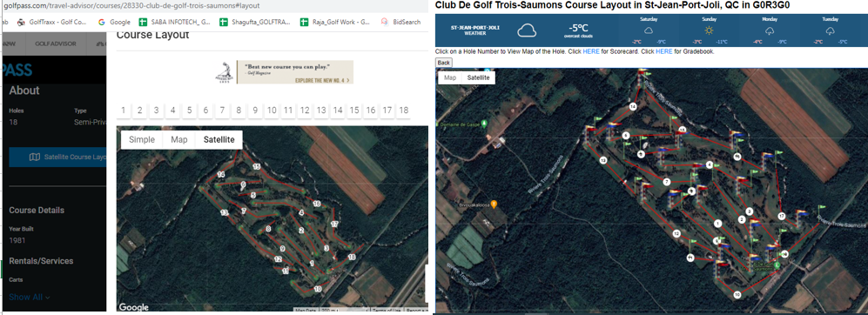Open the BidSearch bookmark
The height and width of the screenshot is (315, 868).
[x=400, y=22]
